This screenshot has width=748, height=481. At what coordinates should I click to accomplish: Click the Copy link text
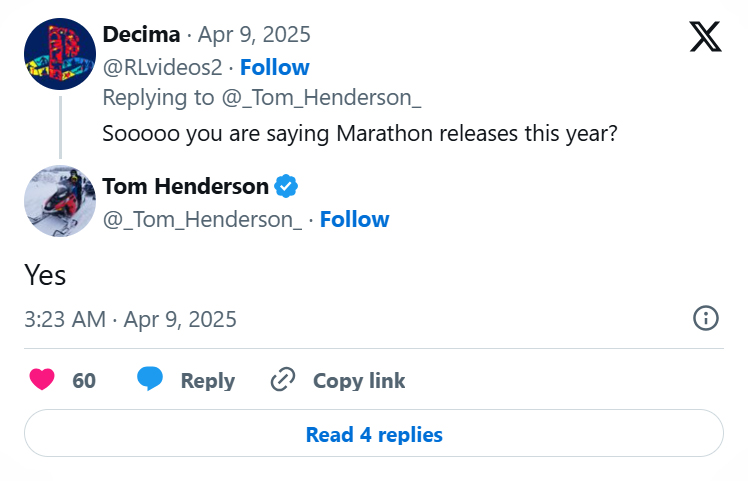click(x=359, y=381)
